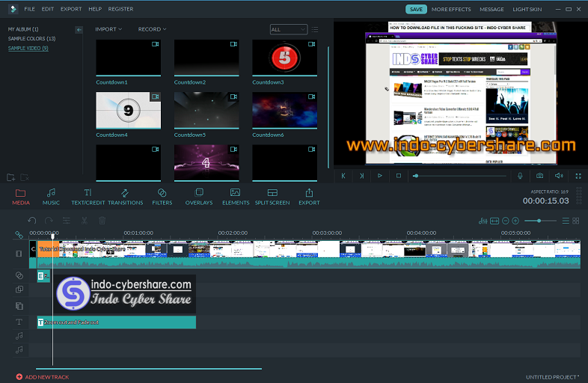Take a snapshot with camera icon
The image size is (588, 383).
(539, 176)
